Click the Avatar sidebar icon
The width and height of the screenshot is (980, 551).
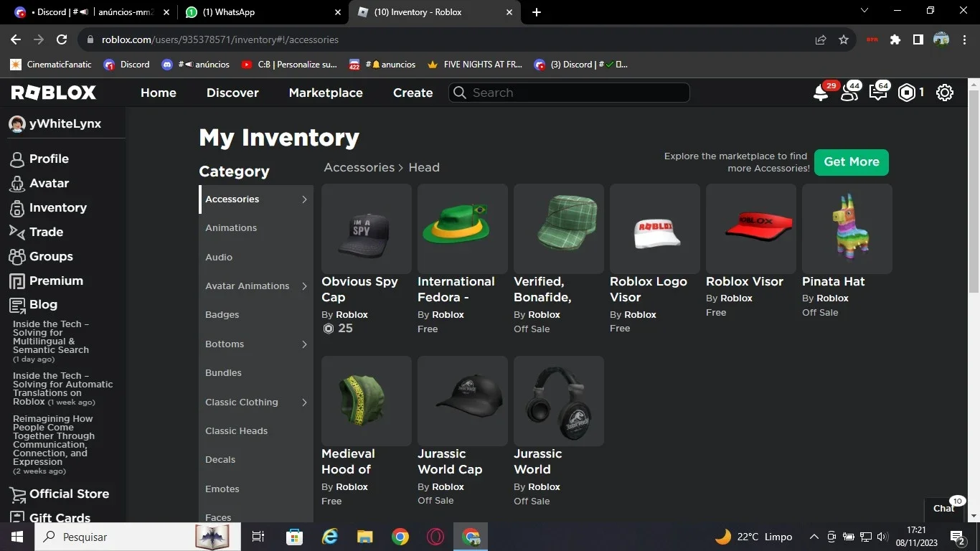coord(17,184)
